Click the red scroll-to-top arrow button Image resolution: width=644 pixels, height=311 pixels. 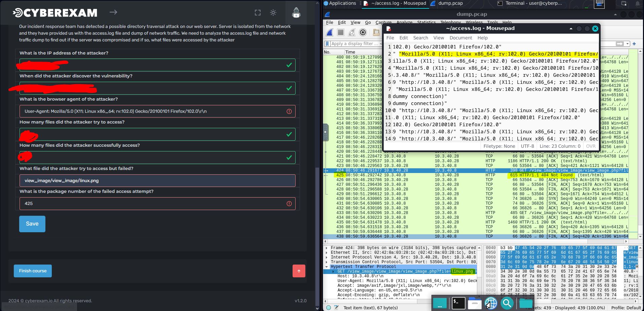pyautogui.click(x=299, y=271)
